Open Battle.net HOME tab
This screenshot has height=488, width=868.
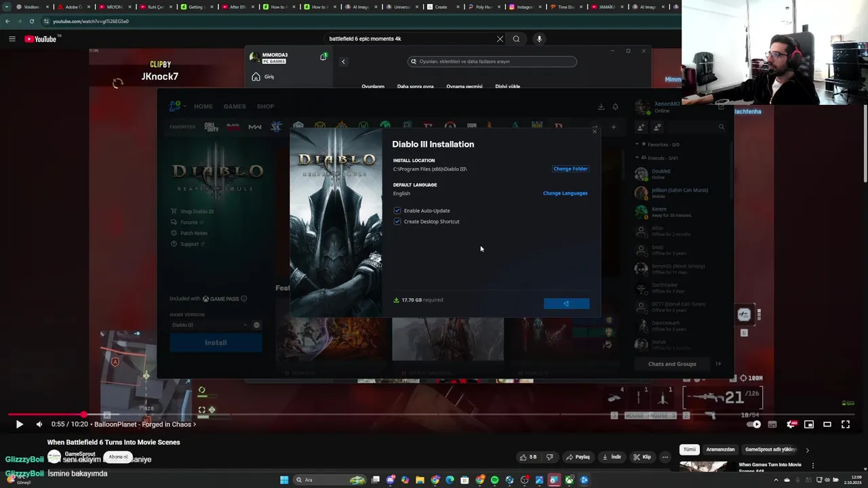pyautogui.click(x=203, y=106)
